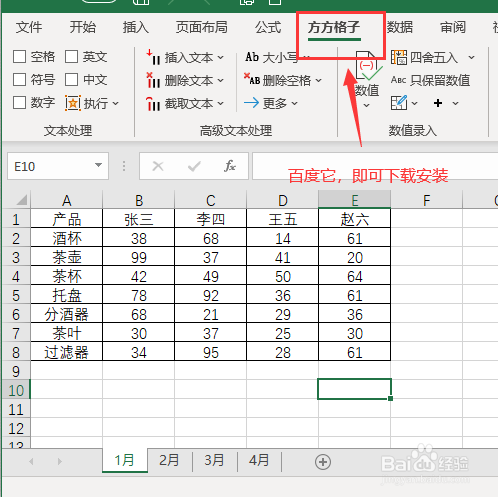Image resolution: width=498 pixels, height=497 pixels.
Task: Select the 方方格子 tab
Action: click(x=334, y=27)
